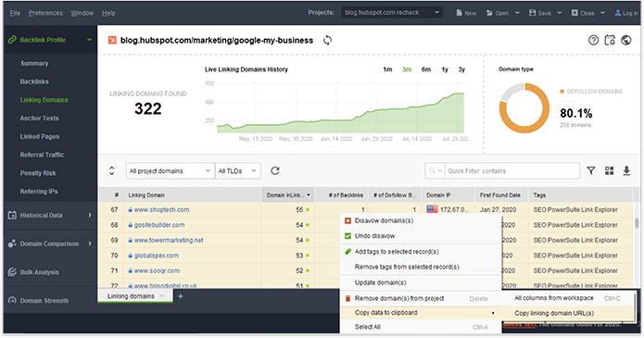This screenshot has height=338, width=644.
Task: Click the US flag in shoptech row
Action: [432, 209]
